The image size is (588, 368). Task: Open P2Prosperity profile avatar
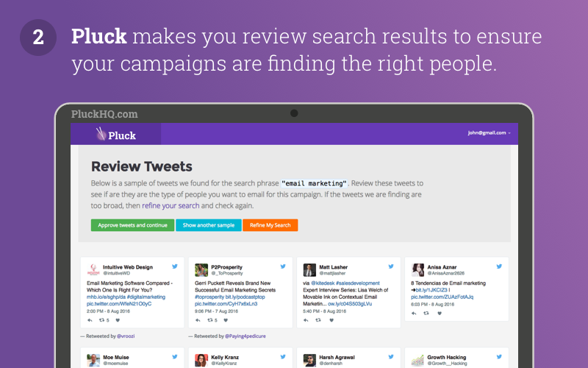click(201, 270)
